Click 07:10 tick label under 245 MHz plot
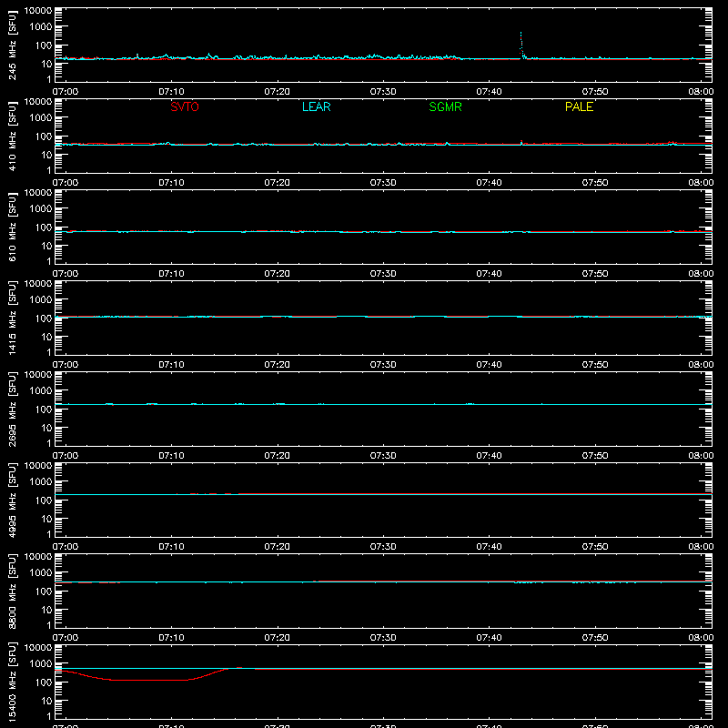This screenshot has height=728, width=728. click(x=171, y=92)
